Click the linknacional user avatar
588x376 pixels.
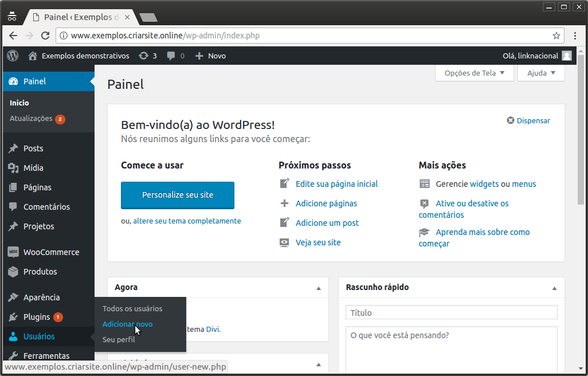point(567,56)
